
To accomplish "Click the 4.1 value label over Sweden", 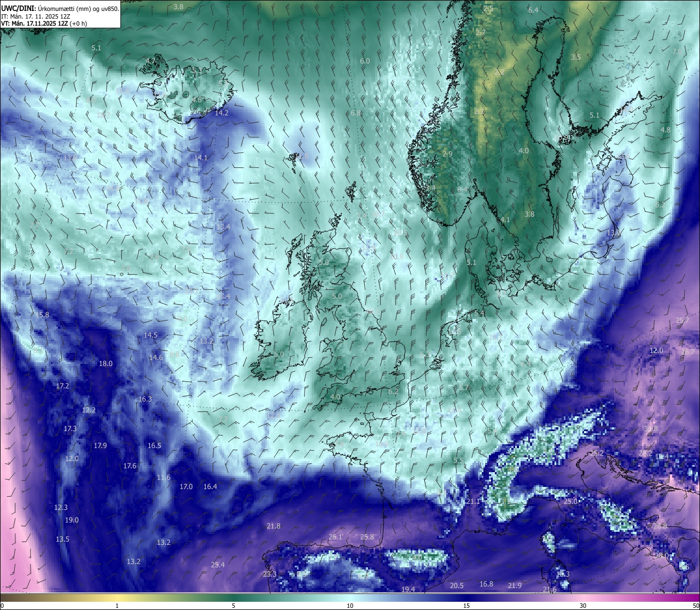I will click(x=505, y=220).
